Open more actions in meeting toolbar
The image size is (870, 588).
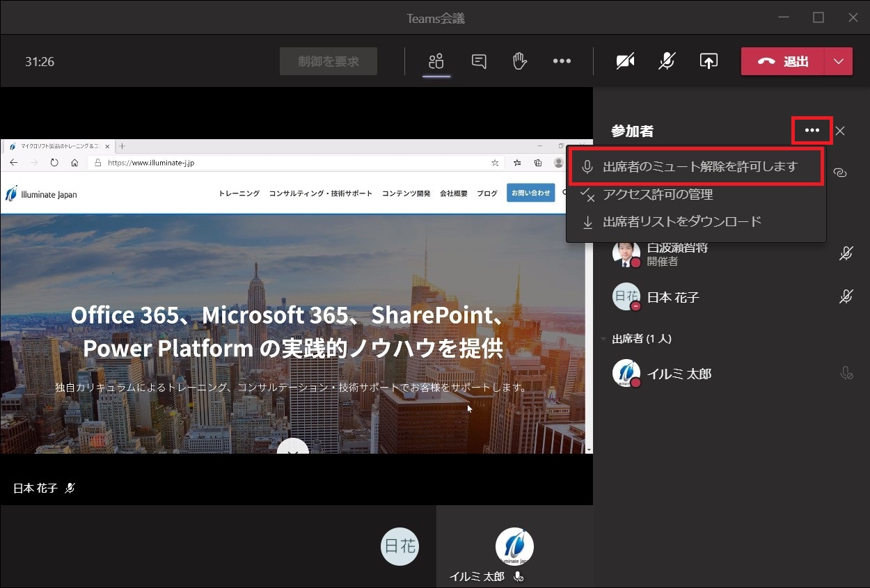562,61
